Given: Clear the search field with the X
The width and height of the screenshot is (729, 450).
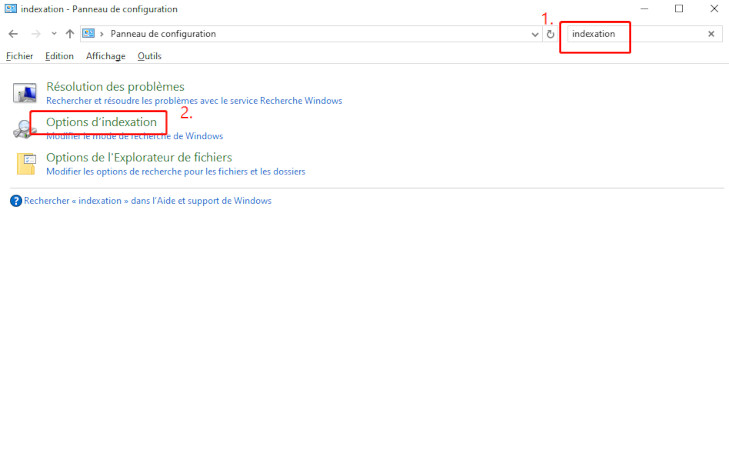Looking at the screenshot, I should 711,34.
